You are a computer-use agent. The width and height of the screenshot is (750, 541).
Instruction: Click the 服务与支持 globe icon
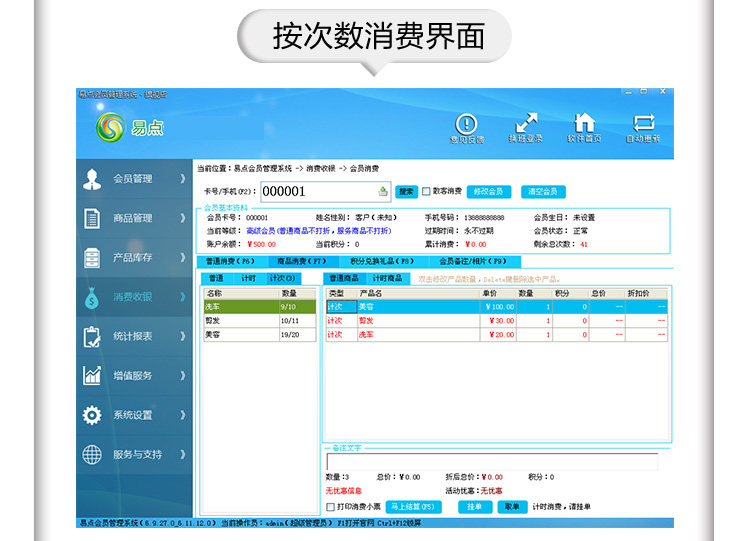coord(92,454)
